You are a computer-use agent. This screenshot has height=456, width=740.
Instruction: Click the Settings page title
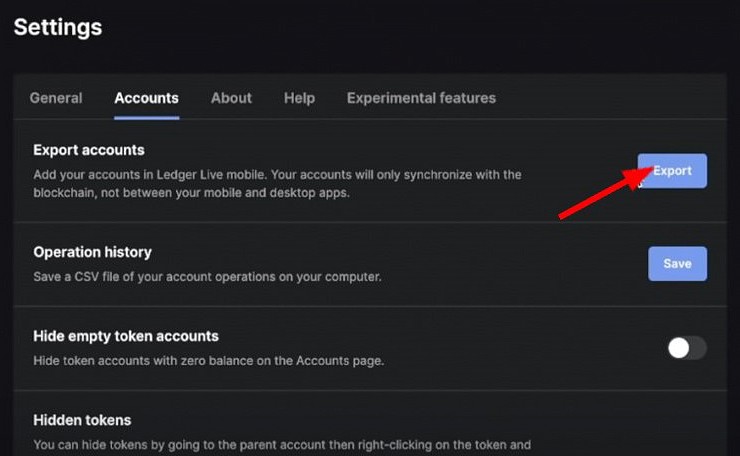tap(58, 27)
